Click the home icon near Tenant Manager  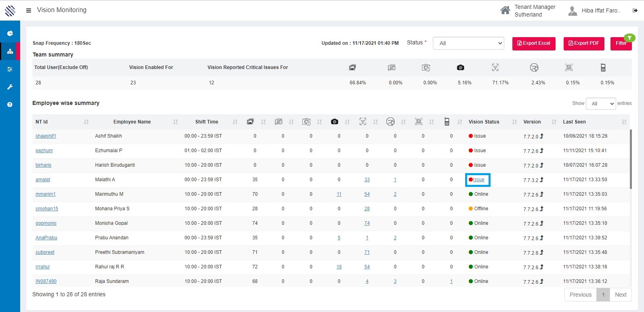pyautogui.click(x=505, y=10)
